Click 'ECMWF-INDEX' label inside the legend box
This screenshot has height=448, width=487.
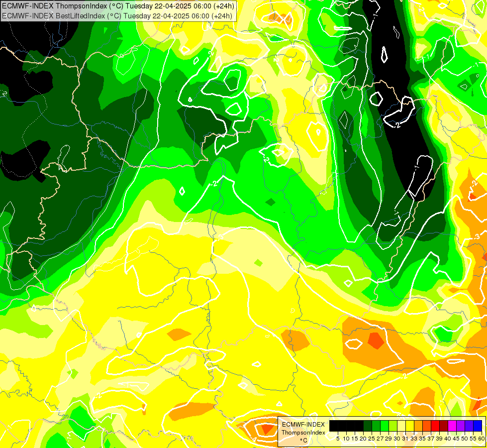(303, 425)
